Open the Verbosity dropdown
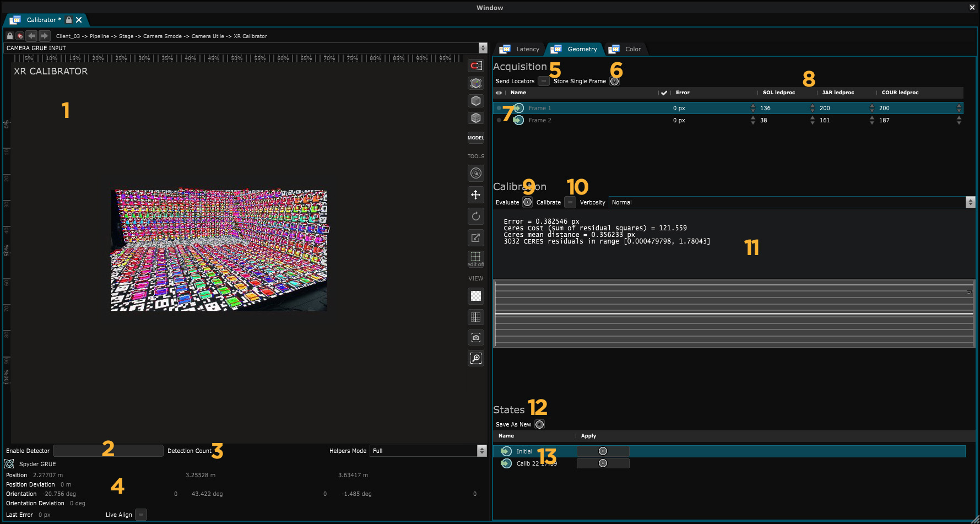Viewport: 980px width, 524px height. [792, 202]
